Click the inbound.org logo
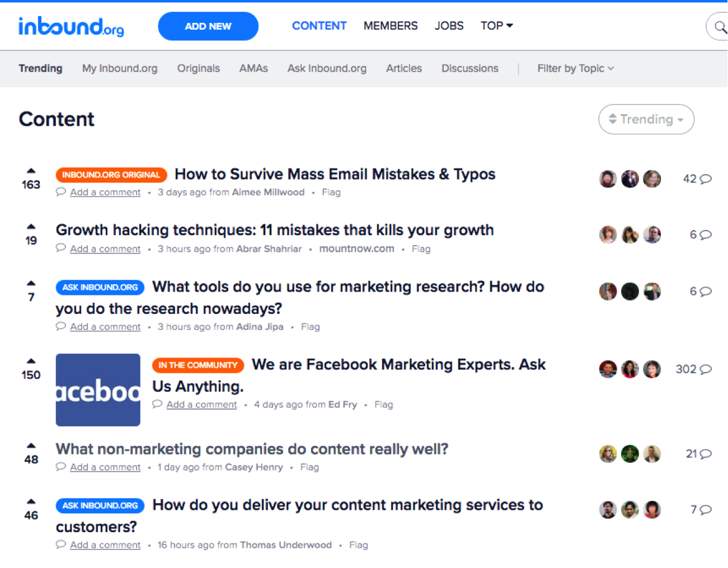 pyautogui.click(x=71, y=26)
